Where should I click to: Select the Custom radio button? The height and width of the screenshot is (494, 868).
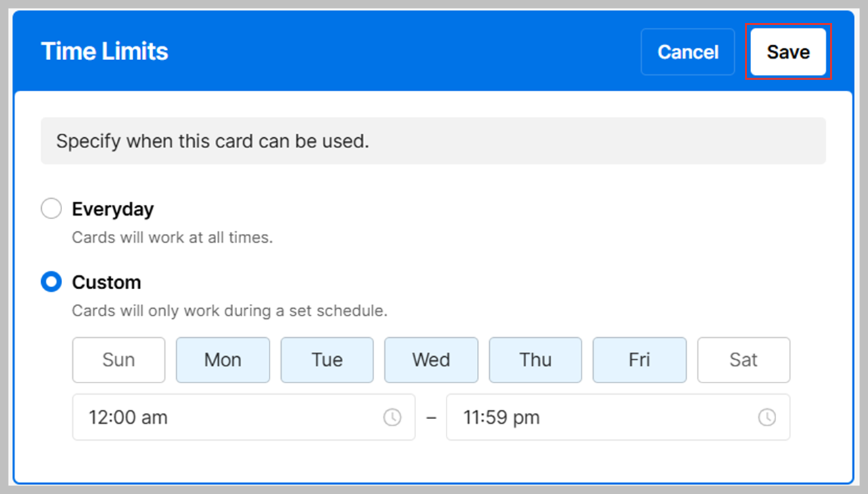point(51,282)
